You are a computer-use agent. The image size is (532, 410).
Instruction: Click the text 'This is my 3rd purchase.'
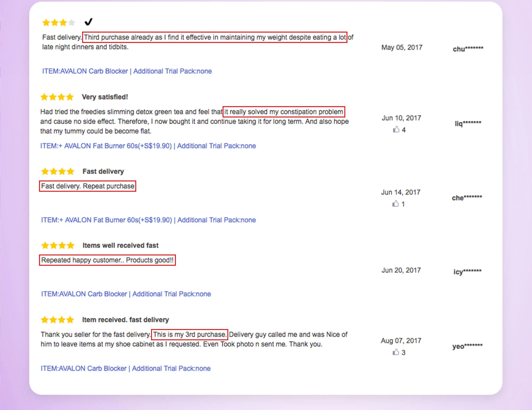point(189,334)
